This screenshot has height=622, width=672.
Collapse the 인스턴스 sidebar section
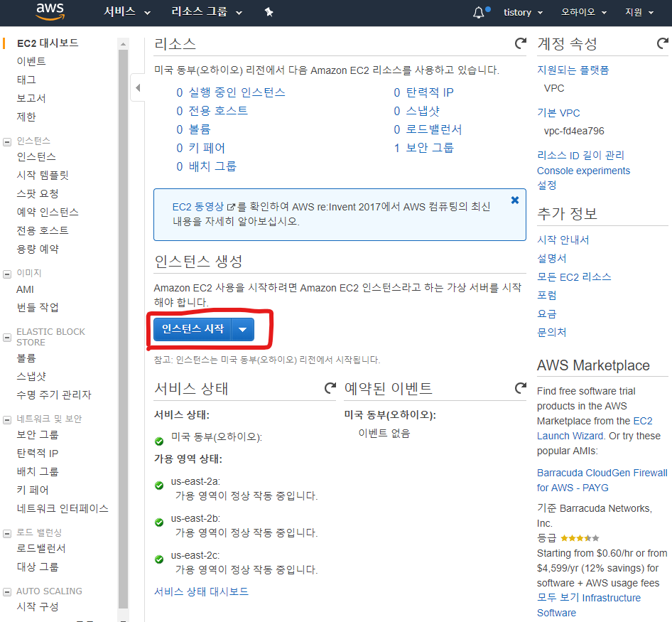pos(7,142)
